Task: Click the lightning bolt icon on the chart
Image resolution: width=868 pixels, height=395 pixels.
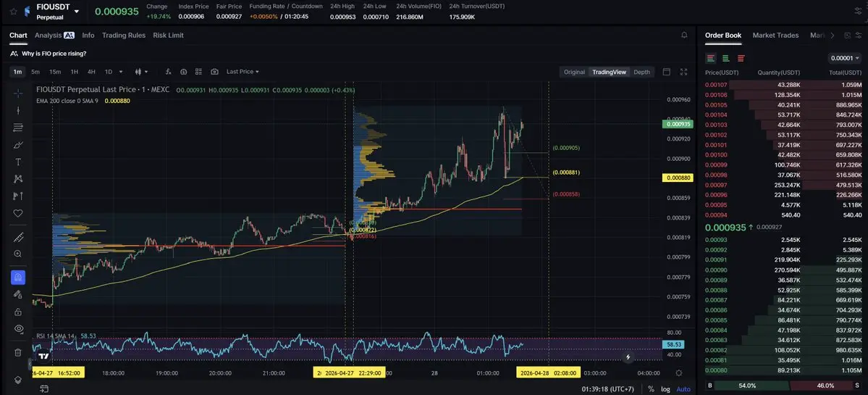Action: point(628,357)
